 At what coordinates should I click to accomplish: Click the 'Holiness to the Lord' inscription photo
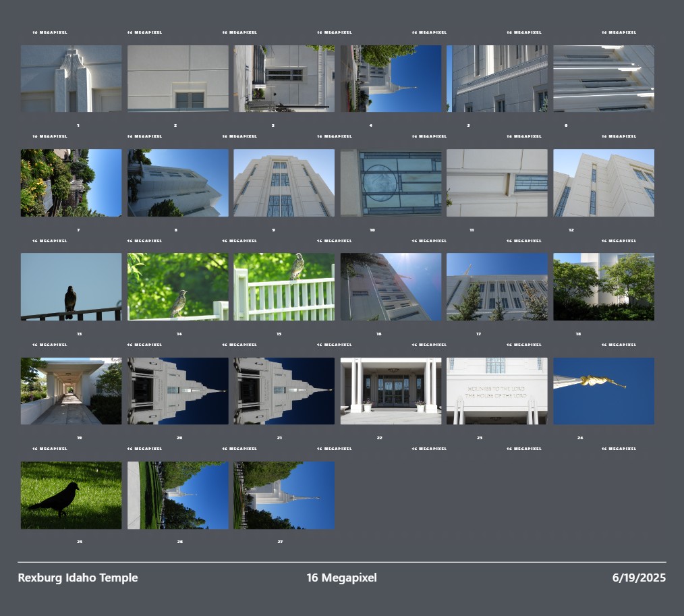point(497,391)
